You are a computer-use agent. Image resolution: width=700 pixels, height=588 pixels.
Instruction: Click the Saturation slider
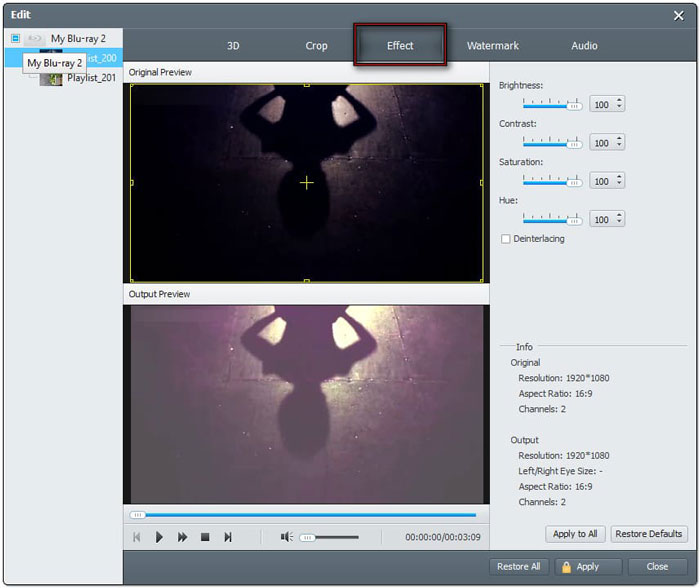[x=552, y=181]
